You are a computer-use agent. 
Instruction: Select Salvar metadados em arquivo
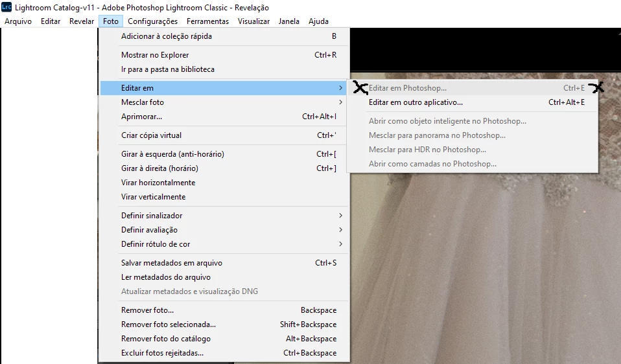click(224, 263)
